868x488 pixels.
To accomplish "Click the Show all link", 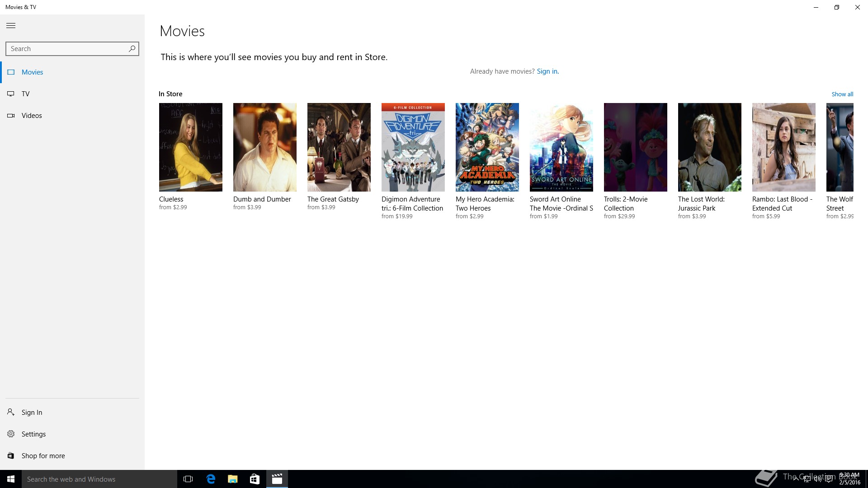I will tap(842, 94).
